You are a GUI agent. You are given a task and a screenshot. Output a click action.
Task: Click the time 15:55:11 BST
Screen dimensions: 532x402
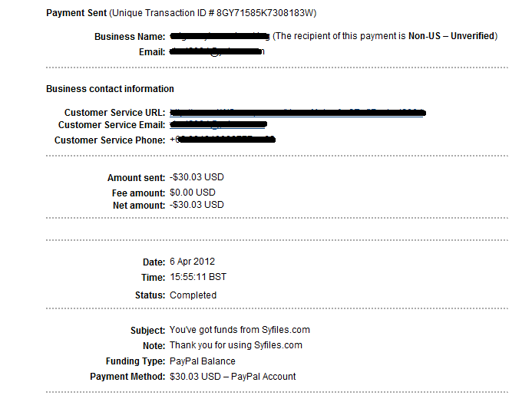198,277
